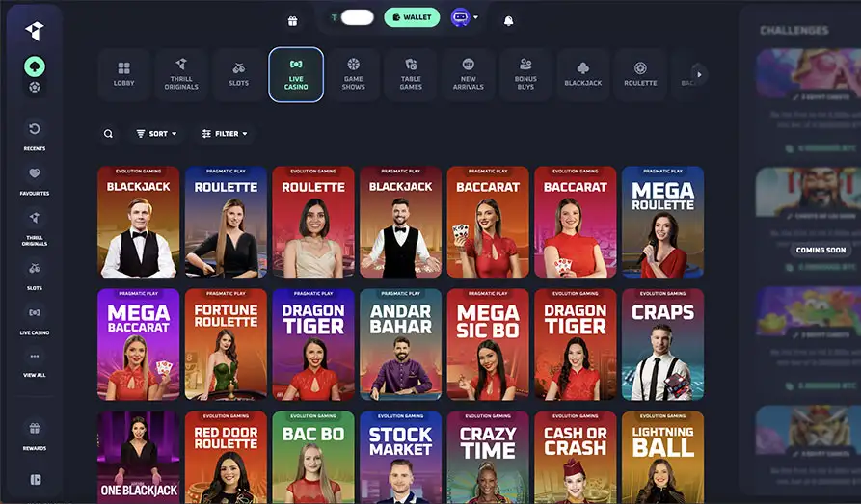Open Stock Market game

coord(400,458)
